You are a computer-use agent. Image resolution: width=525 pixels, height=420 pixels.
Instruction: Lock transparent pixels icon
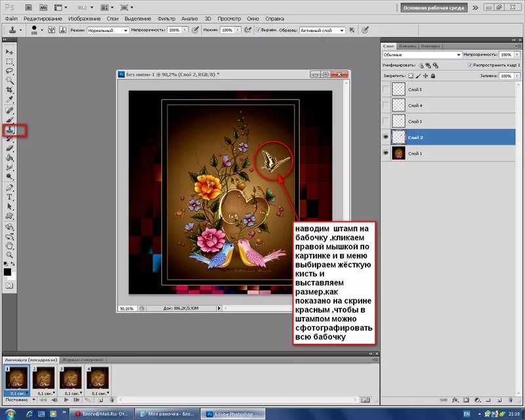(x=411, y=76)
